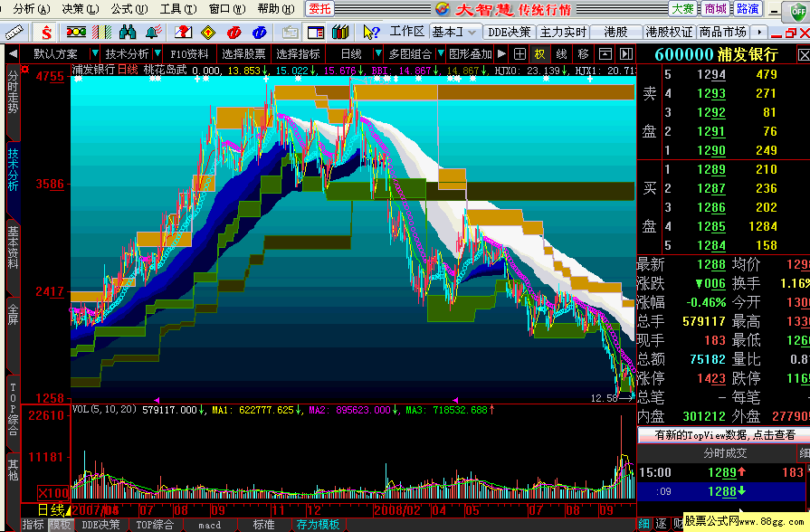Viewport: 810px width, 532px height.
Task: Click the TopView new data notification
Action: pyautogui.click(x=724, y=435)
